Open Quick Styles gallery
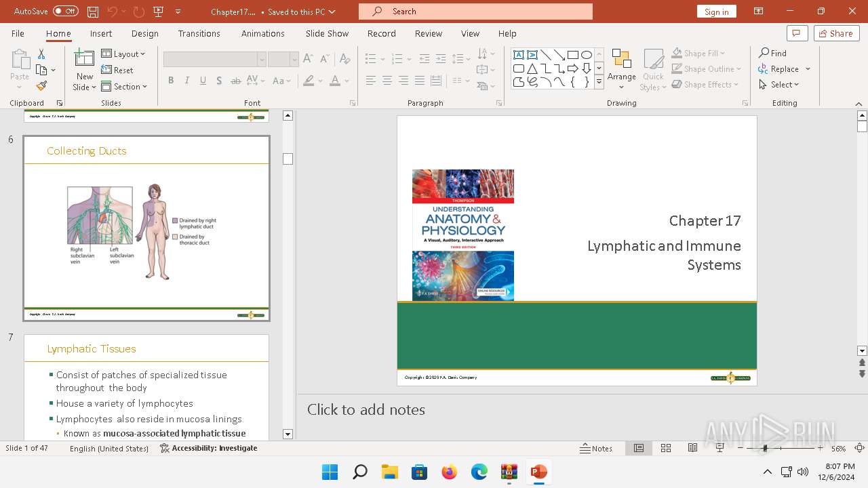 pos(653,70)
